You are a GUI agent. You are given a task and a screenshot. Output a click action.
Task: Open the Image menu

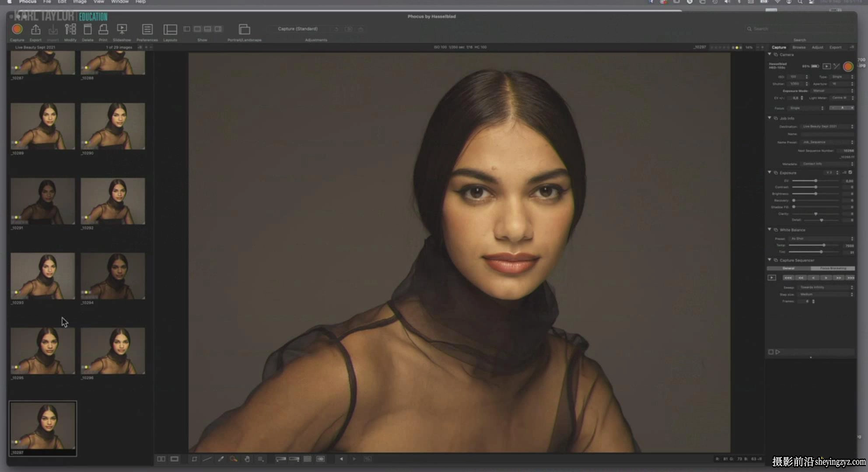click(x=80, y=2)
